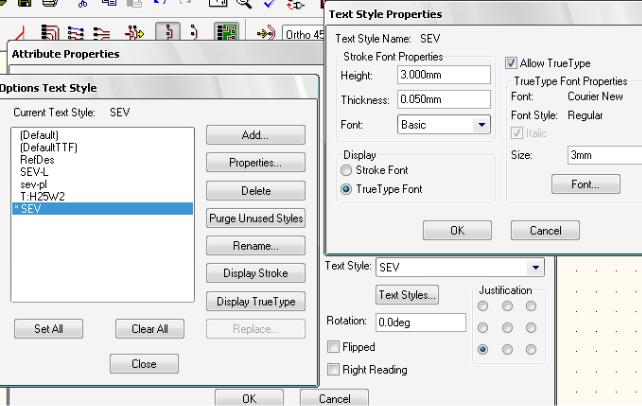Click the floppy disk Save icon
This screenshot has width=642, height=406.
tap(25, 3)
